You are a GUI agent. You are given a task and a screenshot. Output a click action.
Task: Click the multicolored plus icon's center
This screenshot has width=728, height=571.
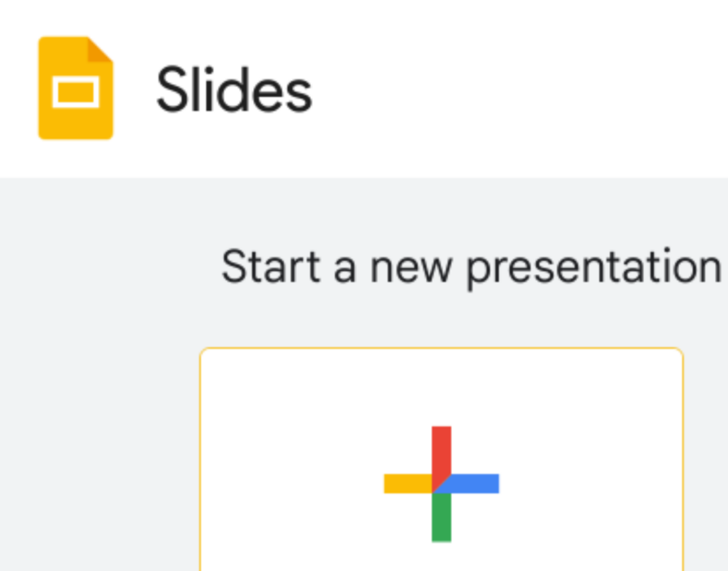pos(441,484)
